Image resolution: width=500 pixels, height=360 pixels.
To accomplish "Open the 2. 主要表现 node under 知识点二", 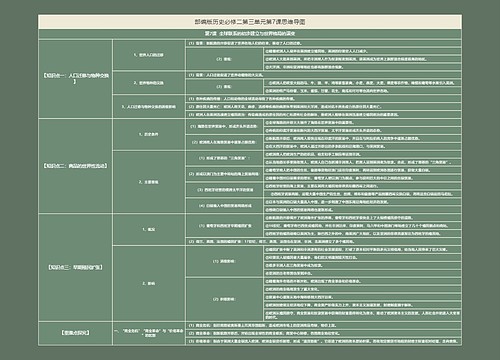I will [149, 182].
